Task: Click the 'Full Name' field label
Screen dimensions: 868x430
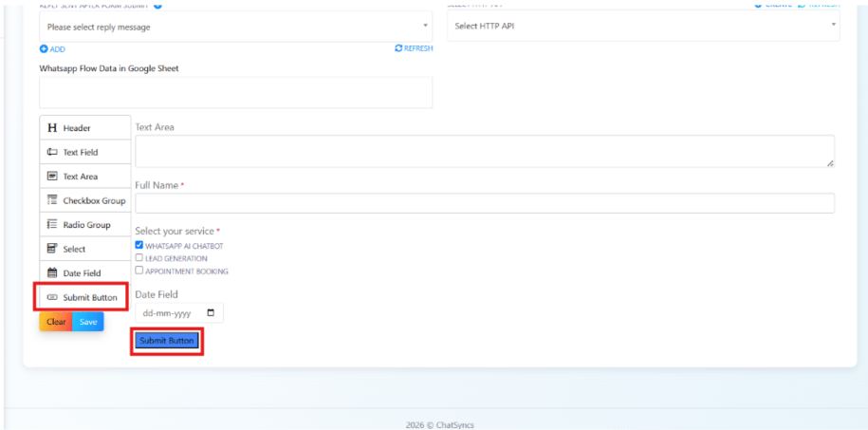Action: coord(157,186)
